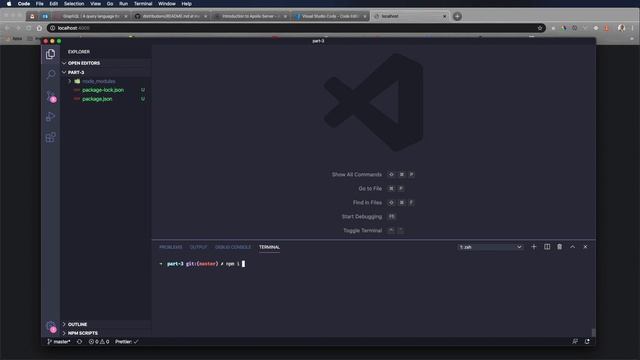Switch to the GraphQL Chrome tab
Screen dimensions: 640x360
pyautogui.click(x=91, y=16)
